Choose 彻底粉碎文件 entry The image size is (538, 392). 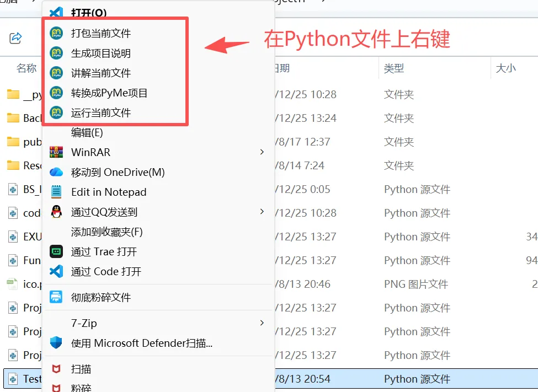[x=101, y=297]
